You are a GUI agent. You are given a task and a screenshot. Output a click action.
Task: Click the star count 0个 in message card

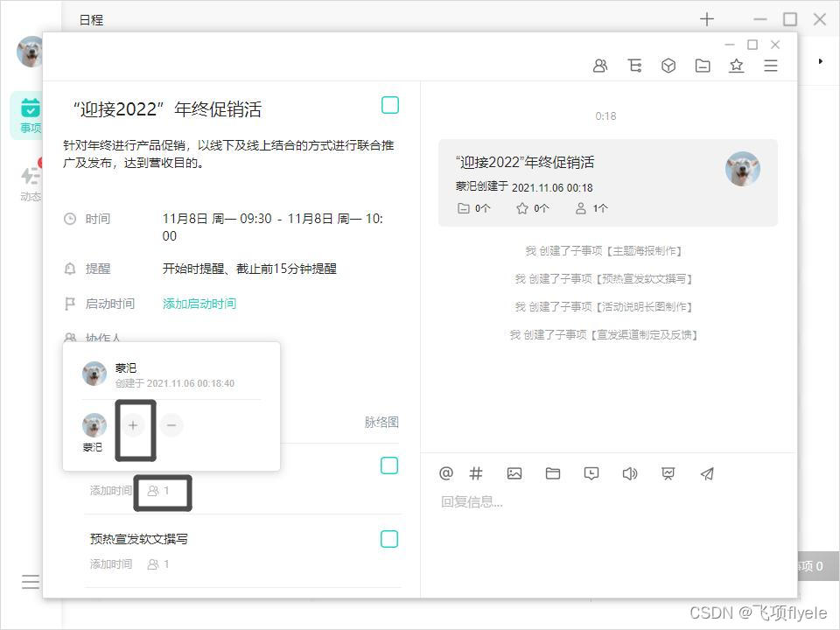pos(533,208)
